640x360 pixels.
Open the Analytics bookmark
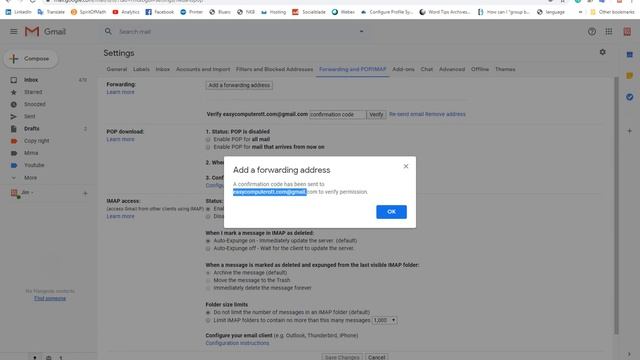click(x=126, y=12)
